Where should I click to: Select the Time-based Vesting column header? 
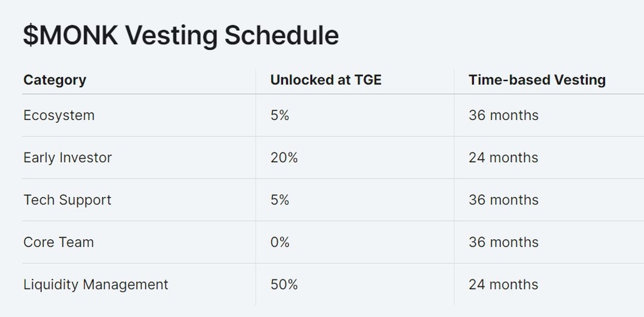click(537, 80)
